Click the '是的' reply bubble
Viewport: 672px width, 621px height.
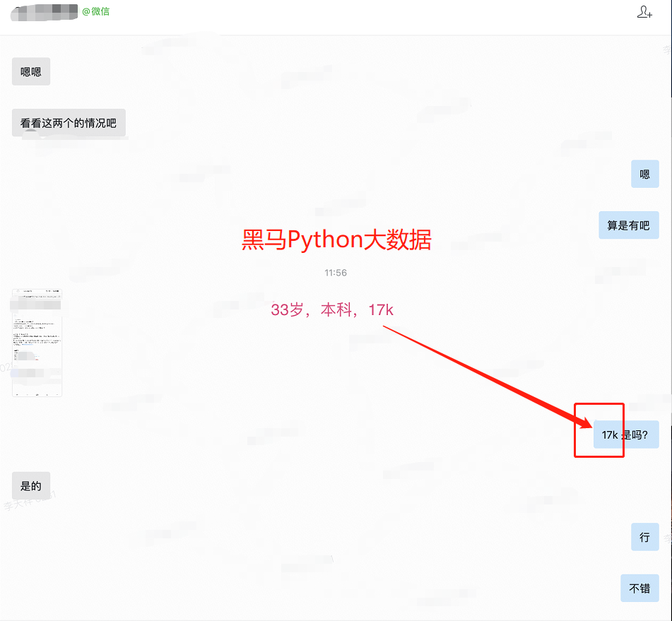tap(31, 485)
